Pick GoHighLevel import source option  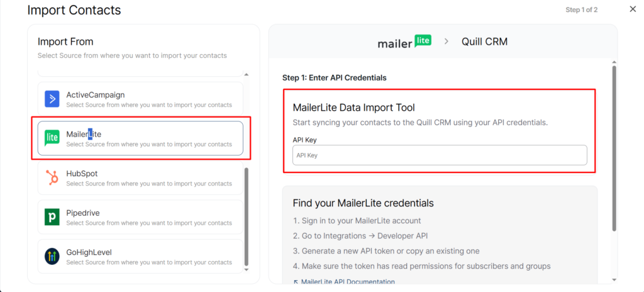point(140,256)
